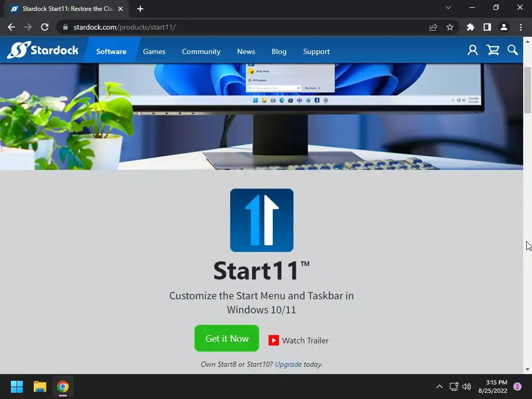
Task: Open the site search magnifier icon
Action: click(512, 50)
